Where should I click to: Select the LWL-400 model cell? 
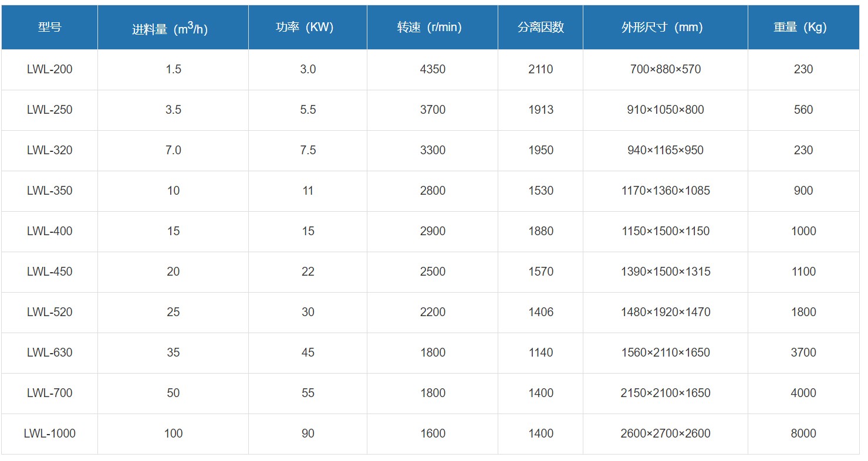[50, 231]
